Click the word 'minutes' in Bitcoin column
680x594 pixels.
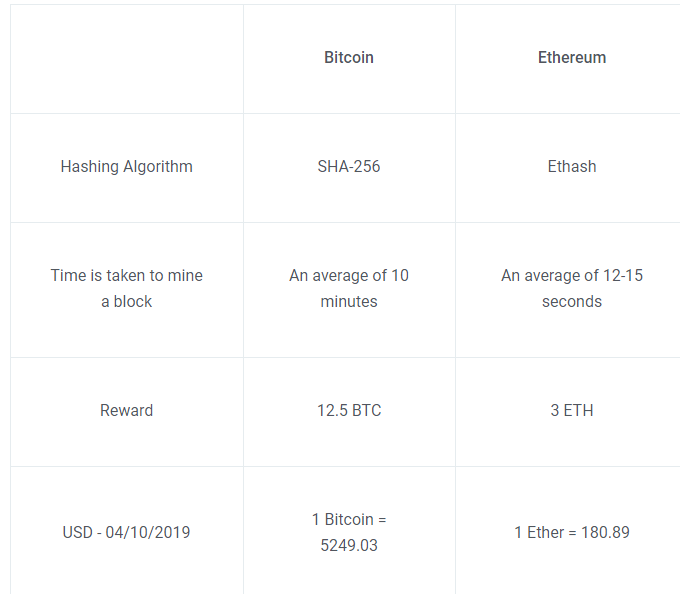tap(349, 302)
